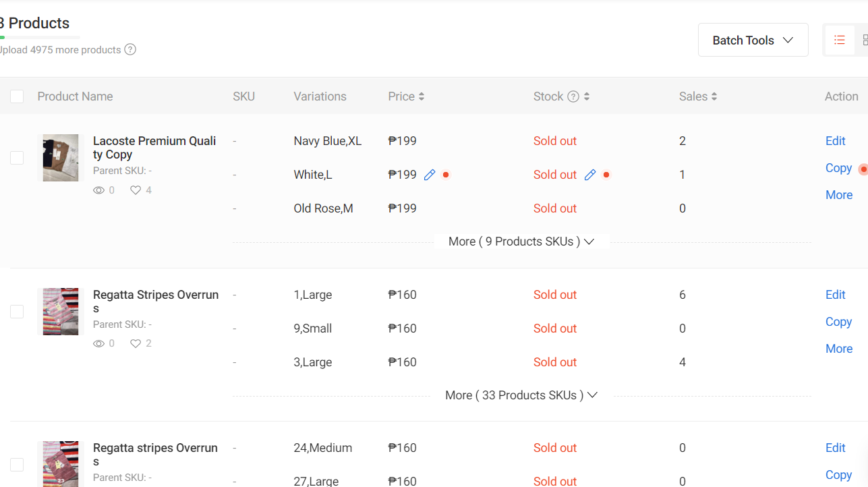Check the Regatta Stripes Overruns product box
The height and width of the screenshot is (487, 868).
tap(17, 312)
